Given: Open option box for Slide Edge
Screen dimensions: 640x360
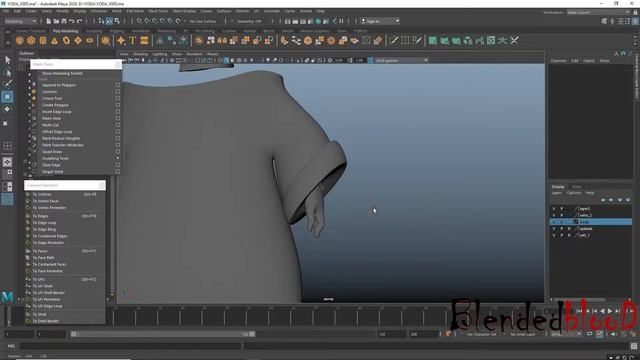Looking at the screenshot, I should 118,165.
